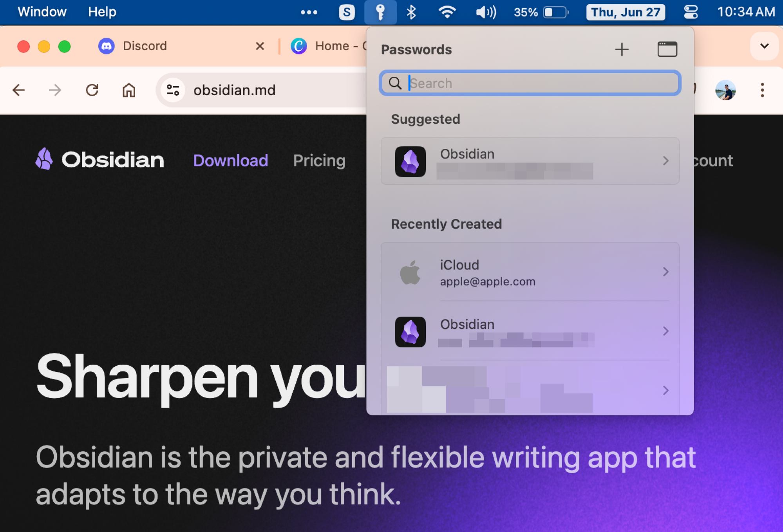Go to browser home page icon
This screenshot has height=532, width=783.
[x=128, y=90]
